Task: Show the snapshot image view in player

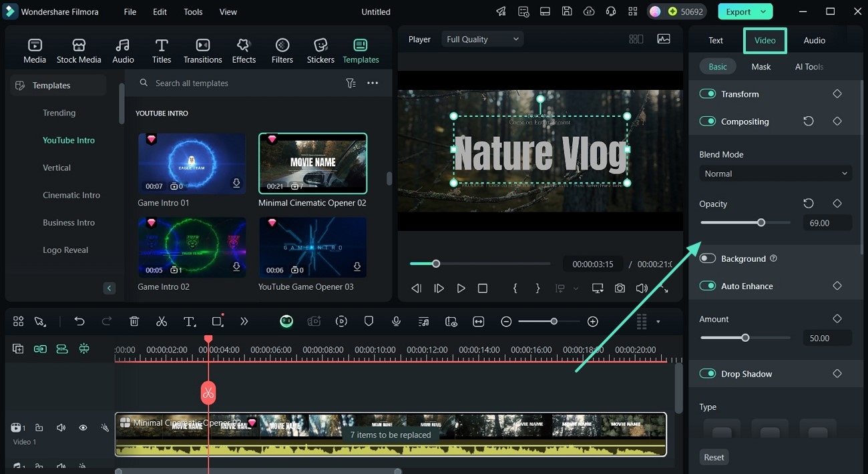Action: pyautogui.click(x=664, y=39)
